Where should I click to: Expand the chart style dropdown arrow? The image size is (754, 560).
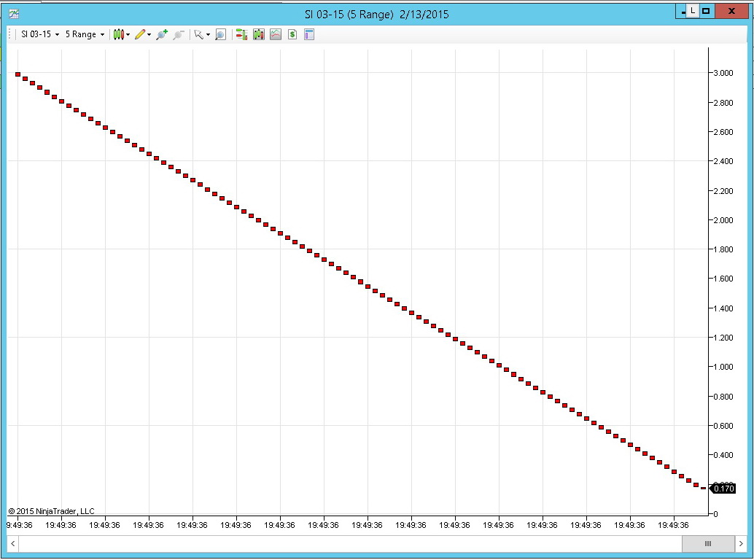(x=128, y=34)
